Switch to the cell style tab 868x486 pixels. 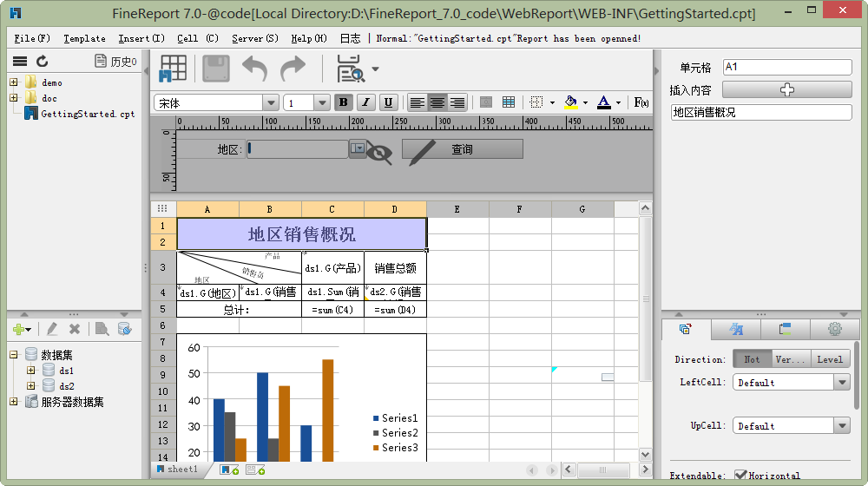(x=736, y=329)
